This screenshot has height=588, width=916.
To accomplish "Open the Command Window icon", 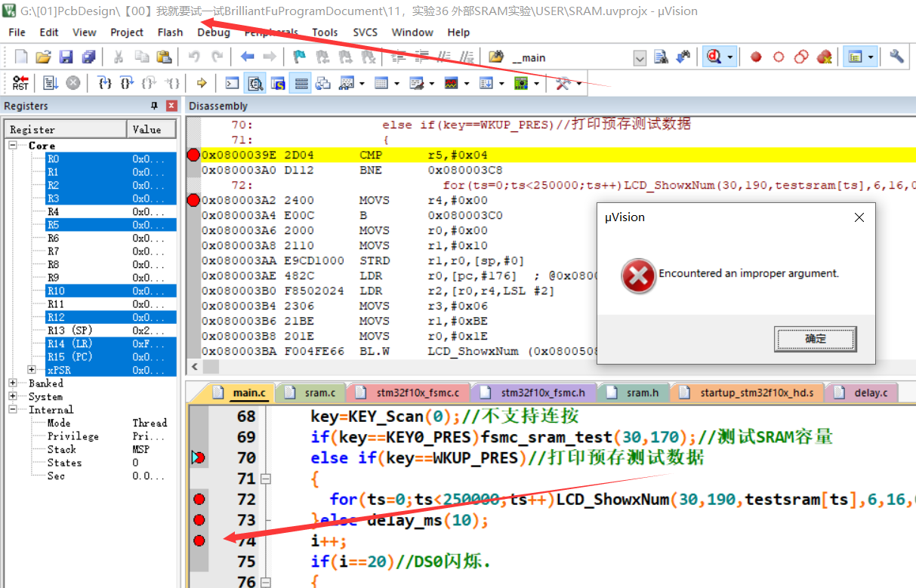I will coord(232,83).
